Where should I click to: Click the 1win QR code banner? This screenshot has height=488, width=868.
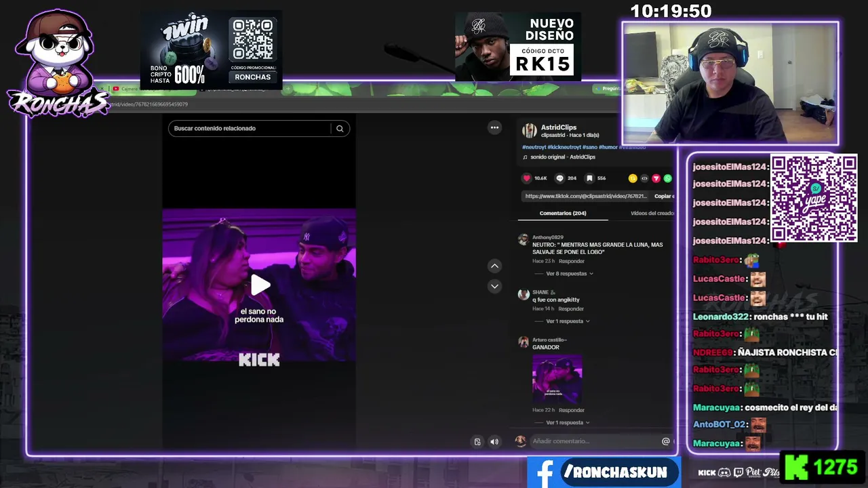211,50
